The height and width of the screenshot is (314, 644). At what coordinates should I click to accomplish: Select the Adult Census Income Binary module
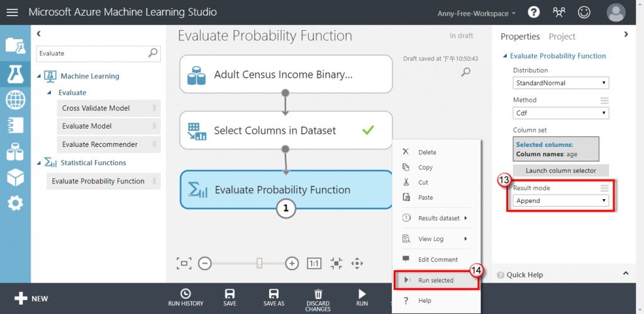(286, 74)
